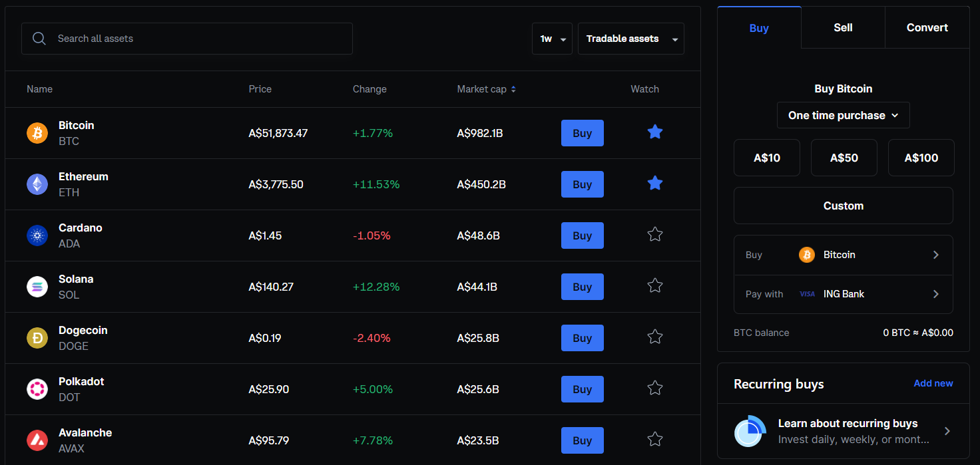Open the Learn about recurring buys row

point(844,431)
